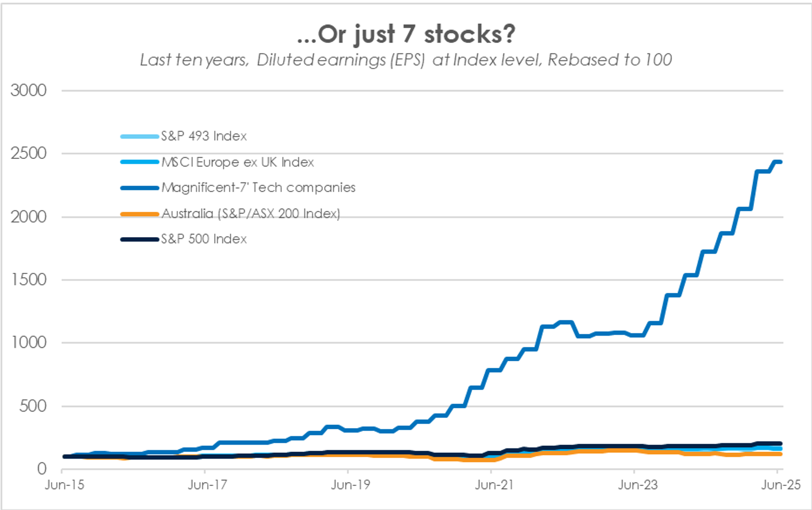This screenshot has width=812, height=510.
Task: Select the "MSCI Europe ex UK Index" legend label
Action: [238, 162]
